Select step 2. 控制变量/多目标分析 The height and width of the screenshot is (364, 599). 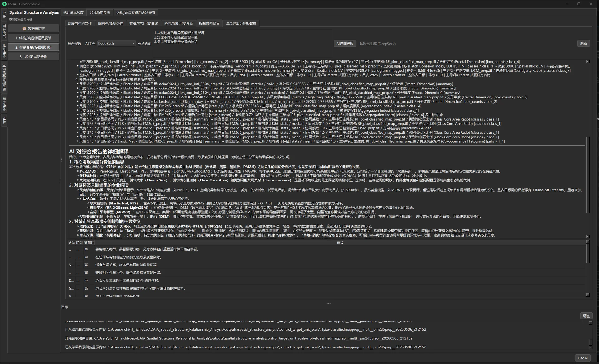tap(33, 47)
